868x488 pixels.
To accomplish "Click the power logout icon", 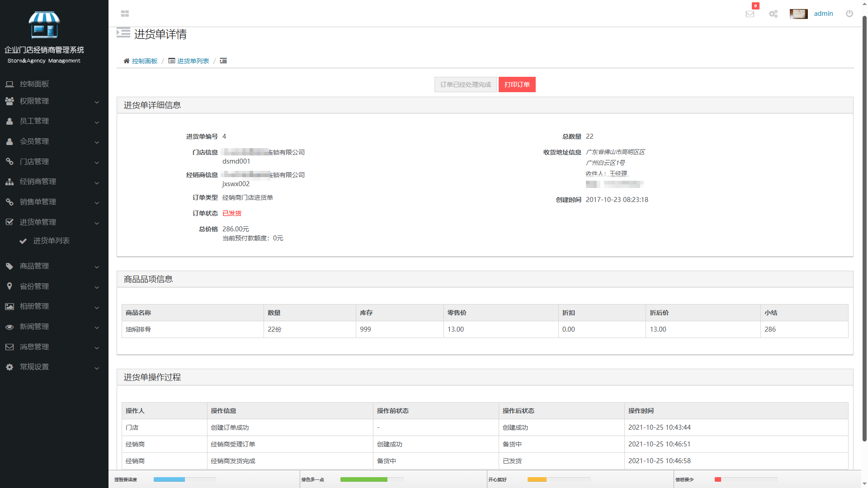I will pos(849,14).
